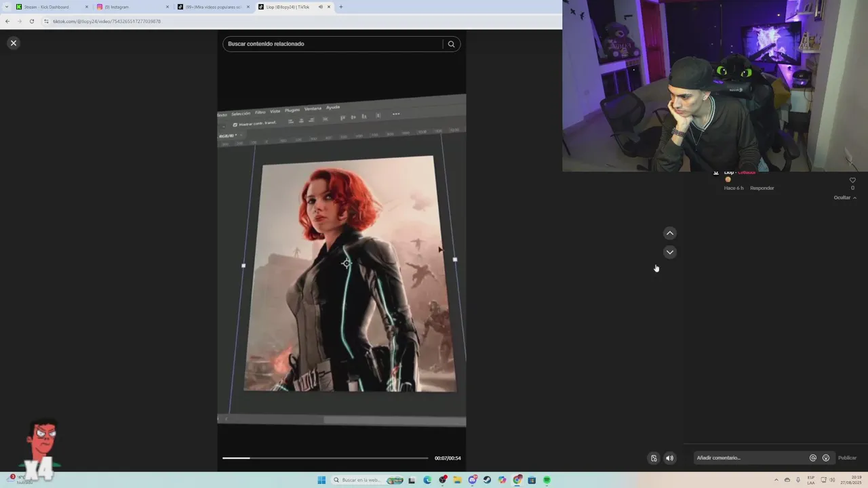The width and height of the screenshot is (868, 488).
Task: Open the network and volume quick settings
Action: (x=827, y=480)
